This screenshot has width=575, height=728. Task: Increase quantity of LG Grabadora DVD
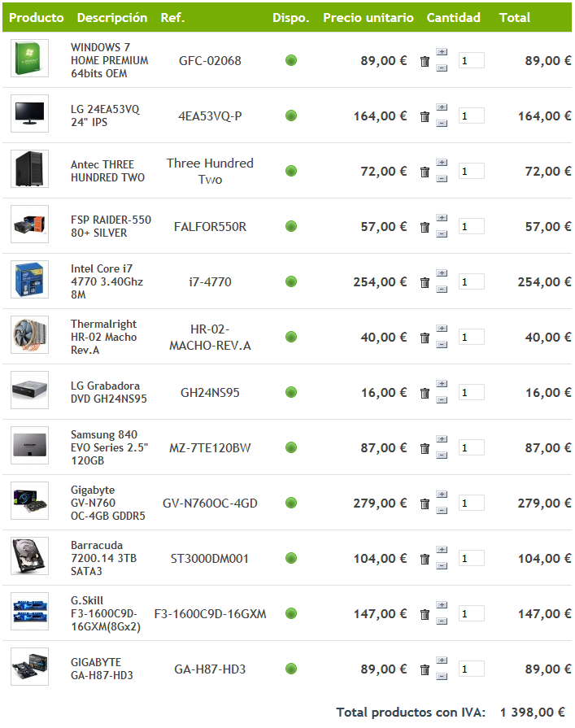[x=442, y=383]
